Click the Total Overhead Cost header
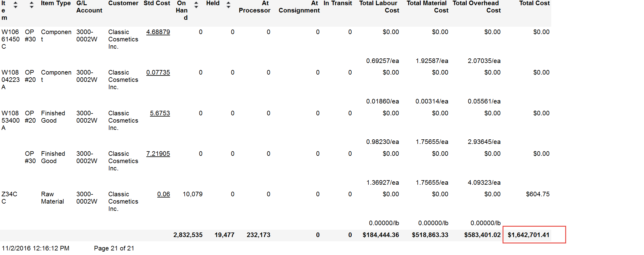This screenshot has width=644, height=255. click(477, 7)
